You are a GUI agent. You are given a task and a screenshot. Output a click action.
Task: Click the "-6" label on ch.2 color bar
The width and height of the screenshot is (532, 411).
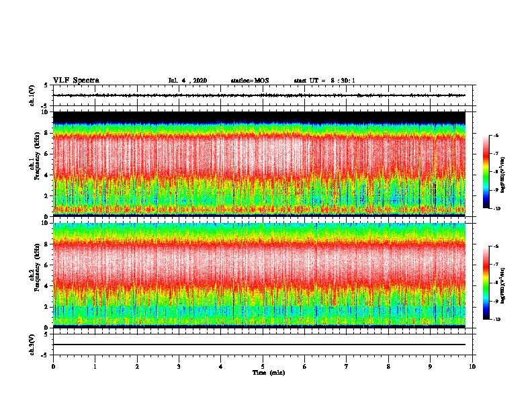click(496, 246)
